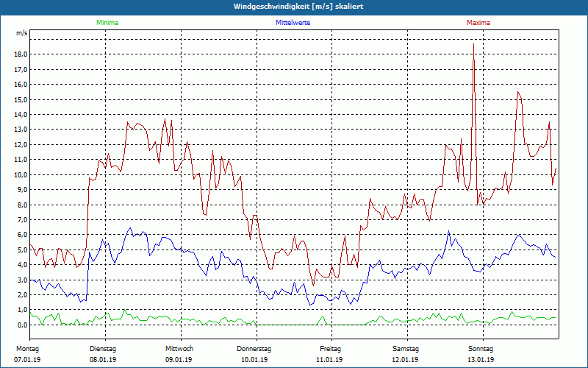Click the 16,0 y-axis value
Image resolution: width=588 pixels, height=368 pixels.
click(x=21, y=85)
